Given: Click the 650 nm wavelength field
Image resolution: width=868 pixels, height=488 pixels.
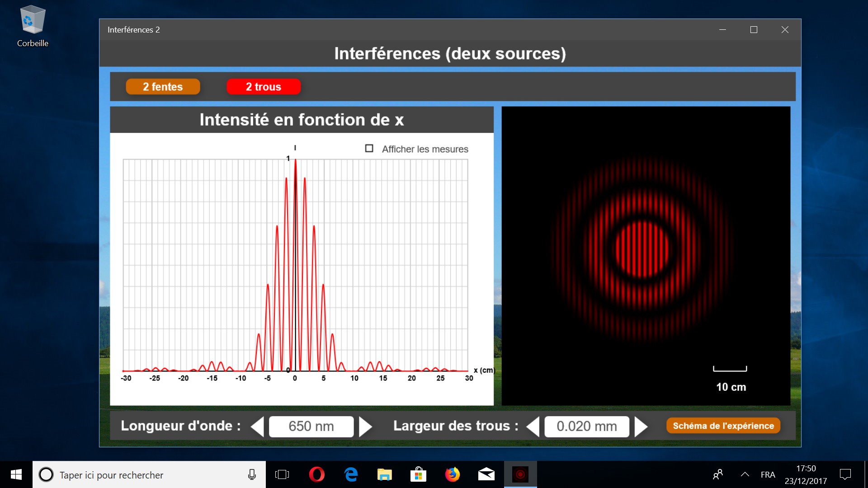Looking at the screenshot, I should point(311,427).
